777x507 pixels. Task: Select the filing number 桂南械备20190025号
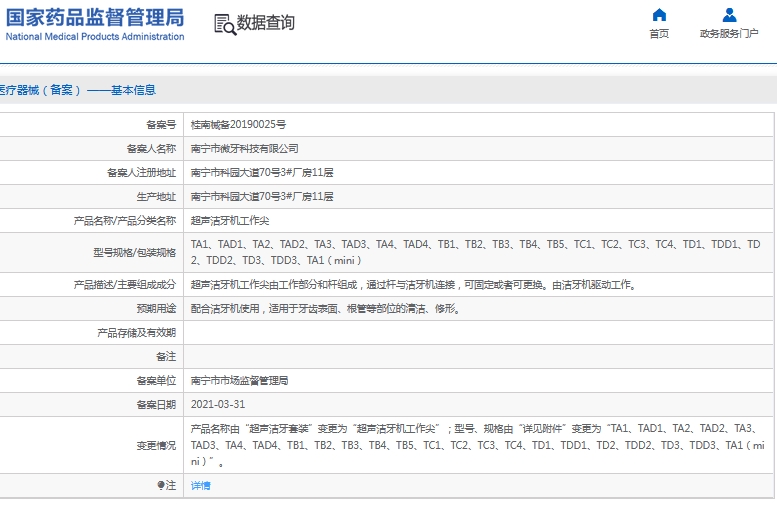[x=238, y=125]
